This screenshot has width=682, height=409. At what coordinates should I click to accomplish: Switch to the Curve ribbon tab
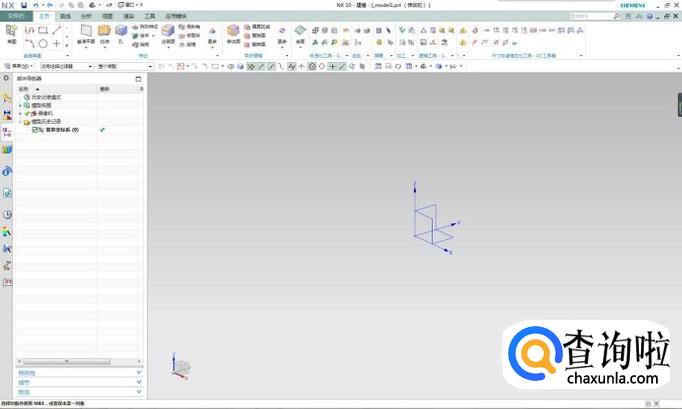65,16
